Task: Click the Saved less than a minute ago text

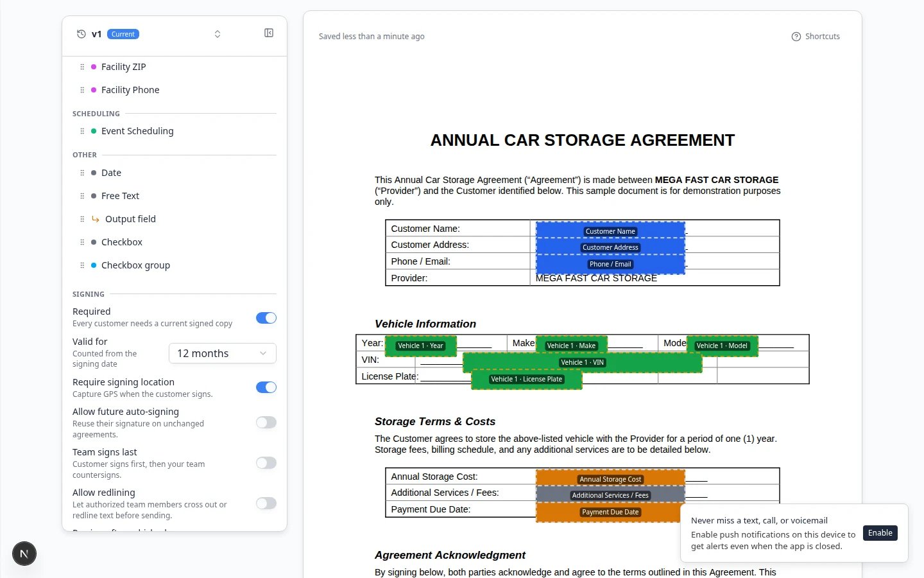Action: coord(372,37)
